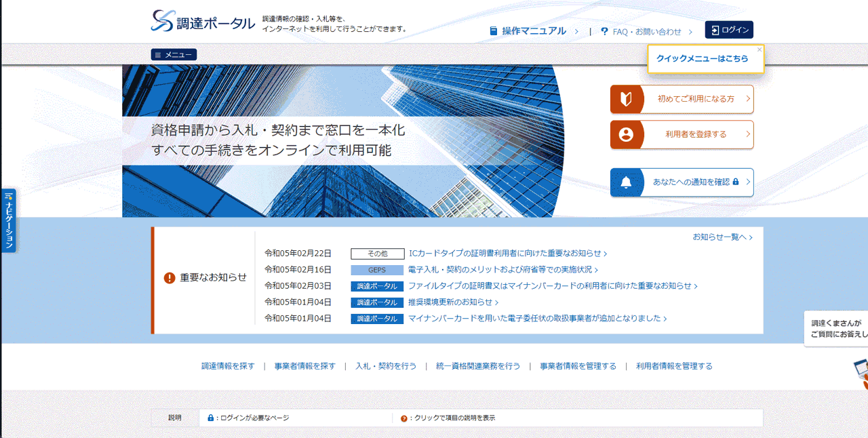Click the 調達ポータル logo icon
Screen dimensions: 868x438
pyautogui.click(x=163, y=21)
